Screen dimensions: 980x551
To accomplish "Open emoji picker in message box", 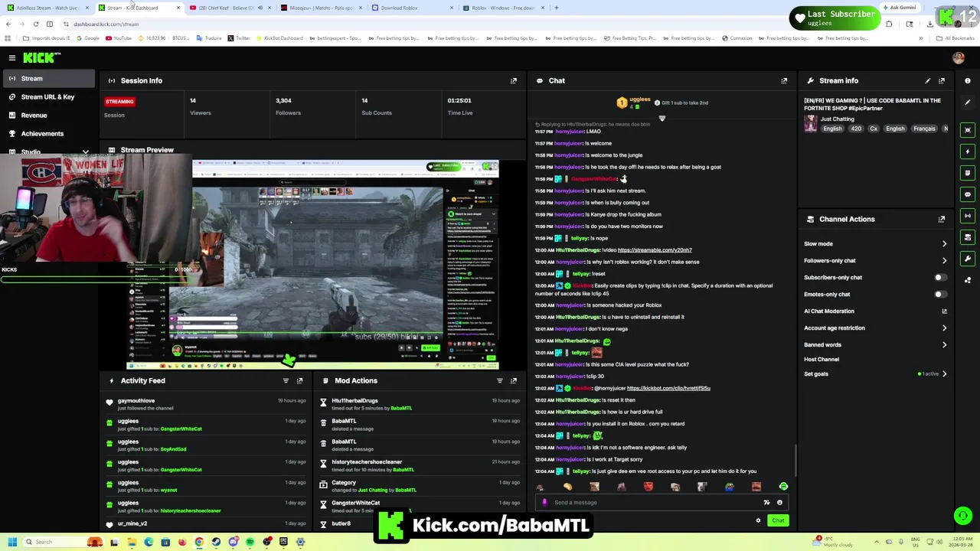I will [x=779, y=503].
